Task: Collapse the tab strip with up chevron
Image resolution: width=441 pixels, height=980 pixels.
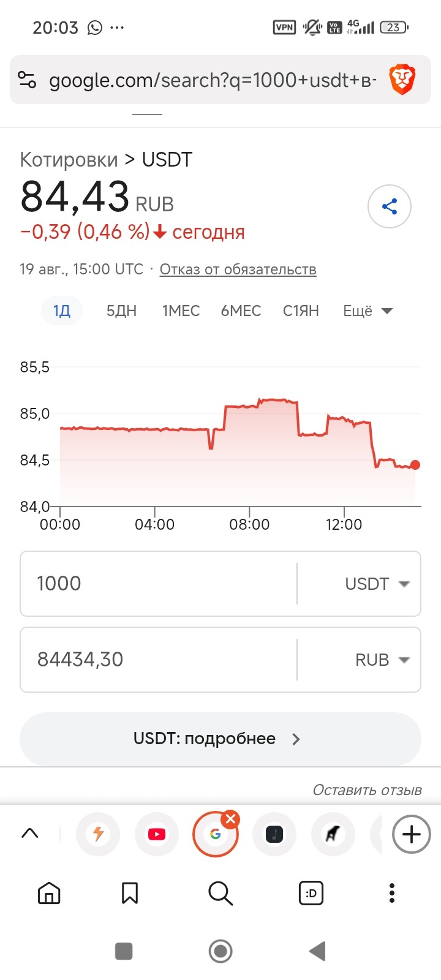Action: [x=30, y=833]
